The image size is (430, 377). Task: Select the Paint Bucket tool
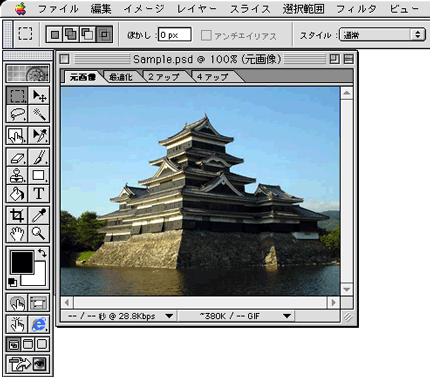point(17,193)
